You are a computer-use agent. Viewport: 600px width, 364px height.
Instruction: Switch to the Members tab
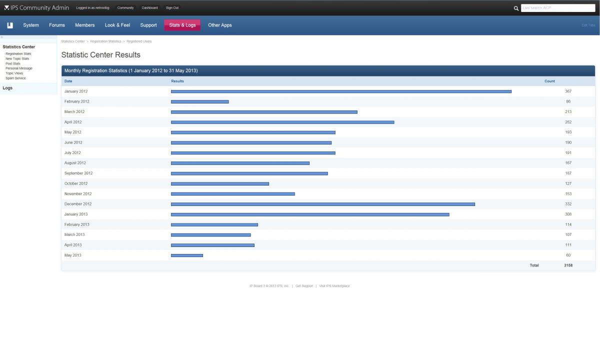tap(84, 25)
